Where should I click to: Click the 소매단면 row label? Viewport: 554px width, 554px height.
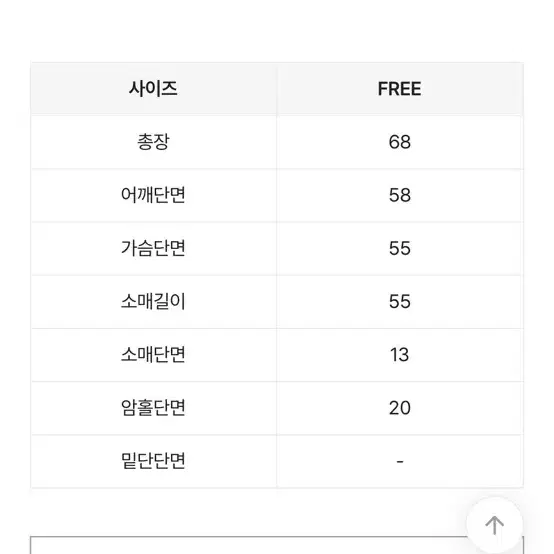(153, 355)
